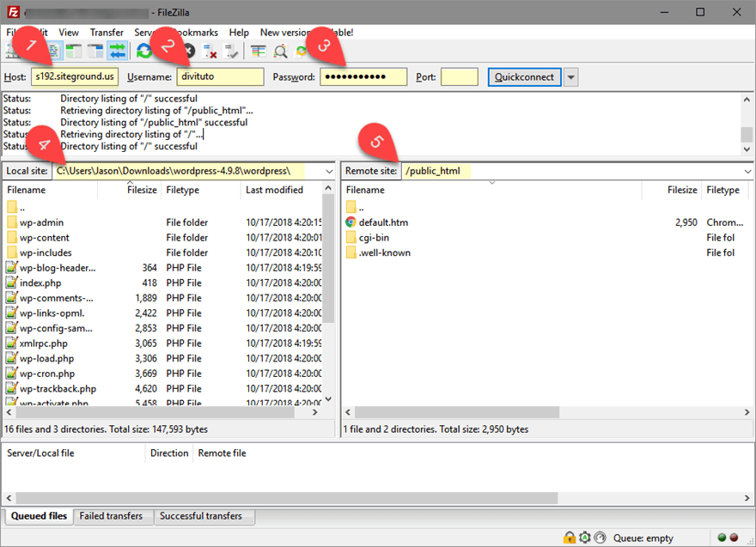
Task: Click the reconnect to last server icon
Action: [x=231, y=51]
